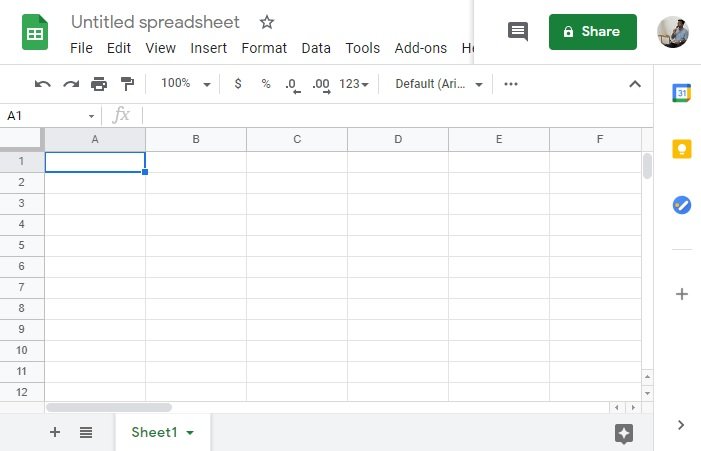Expand the Default (Arial) font dropdown
The width and height of the screenshot is (701, 451).
[439, 84]
